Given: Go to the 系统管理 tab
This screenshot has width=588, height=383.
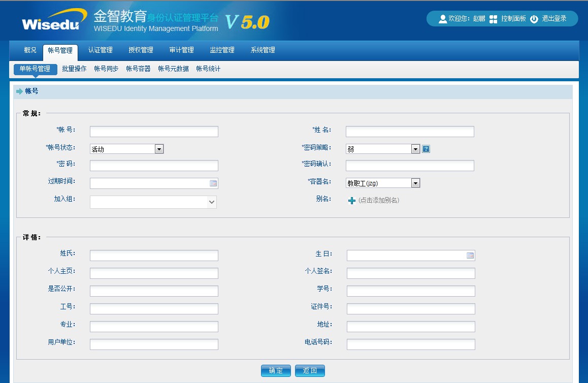Looking at the screenshot, I should [263, 50].
